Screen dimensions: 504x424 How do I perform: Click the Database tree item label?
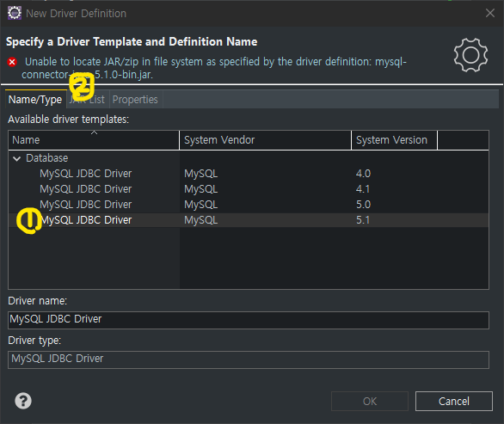(47, 158)
